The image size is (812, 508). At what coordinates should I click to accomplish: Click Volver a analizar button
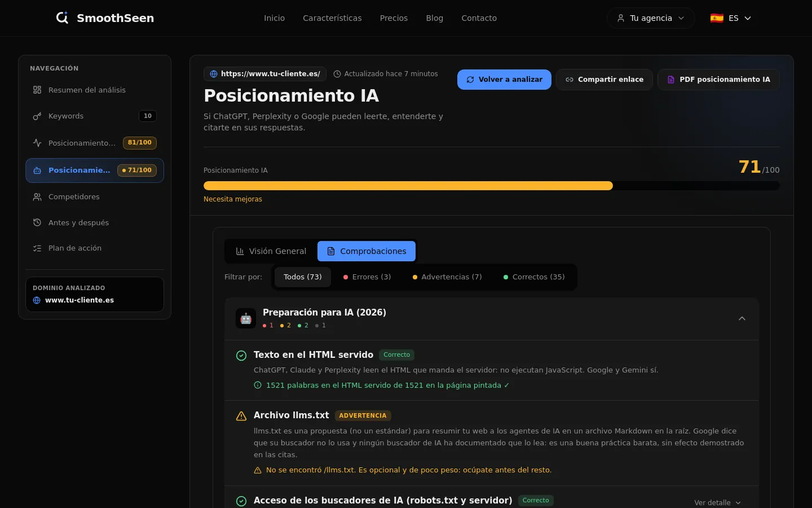coord(504,80)
